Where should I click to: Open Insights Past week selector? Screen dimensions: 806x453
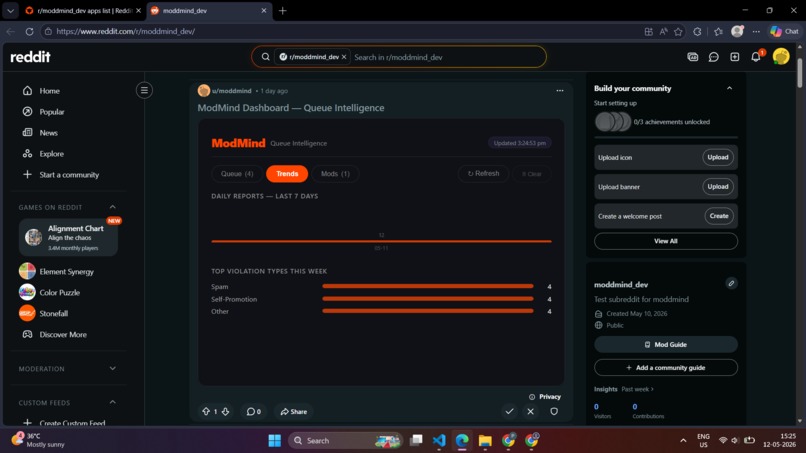pyautogui.click(x=637, y=389)
